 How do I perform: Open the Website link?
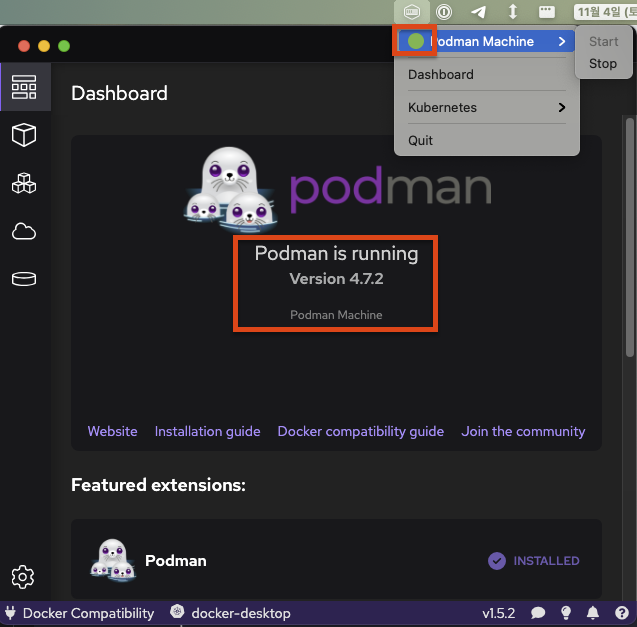pos(113,431)
